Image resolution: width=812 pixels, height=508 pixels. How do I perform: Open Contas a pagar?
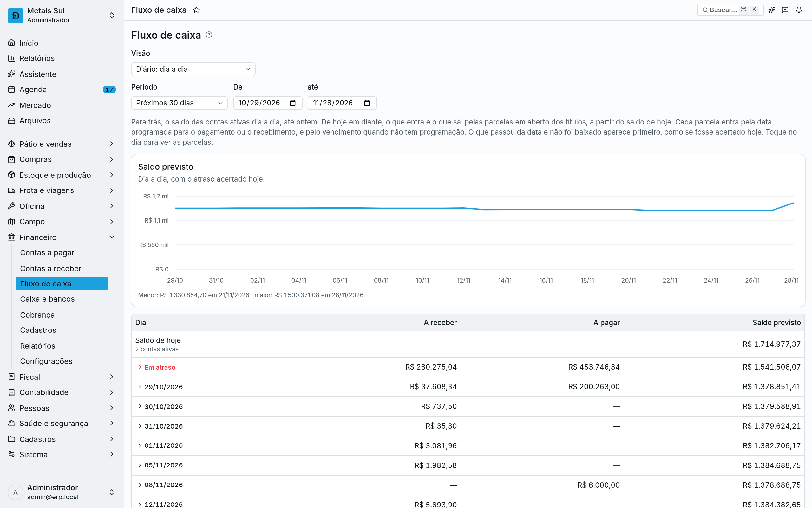[62, 253]
